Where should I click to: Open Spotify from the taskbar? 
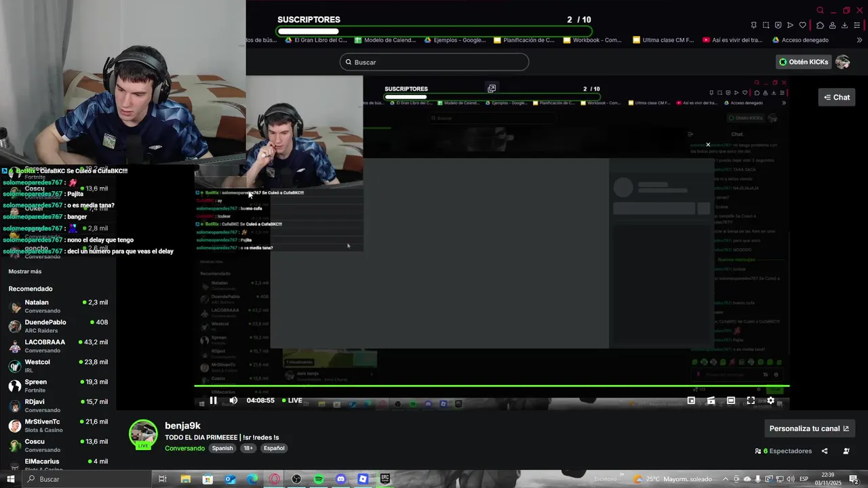coord(319,479)
